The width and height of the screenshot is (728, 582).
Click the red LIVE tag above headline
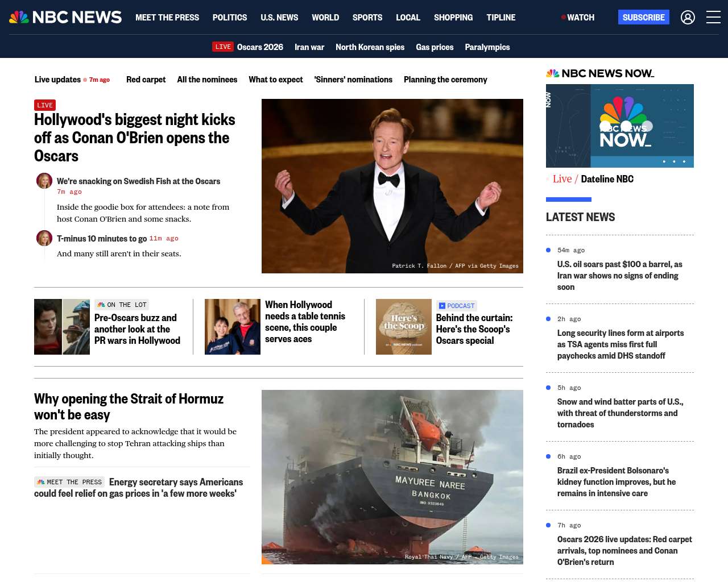coord(45,105)
